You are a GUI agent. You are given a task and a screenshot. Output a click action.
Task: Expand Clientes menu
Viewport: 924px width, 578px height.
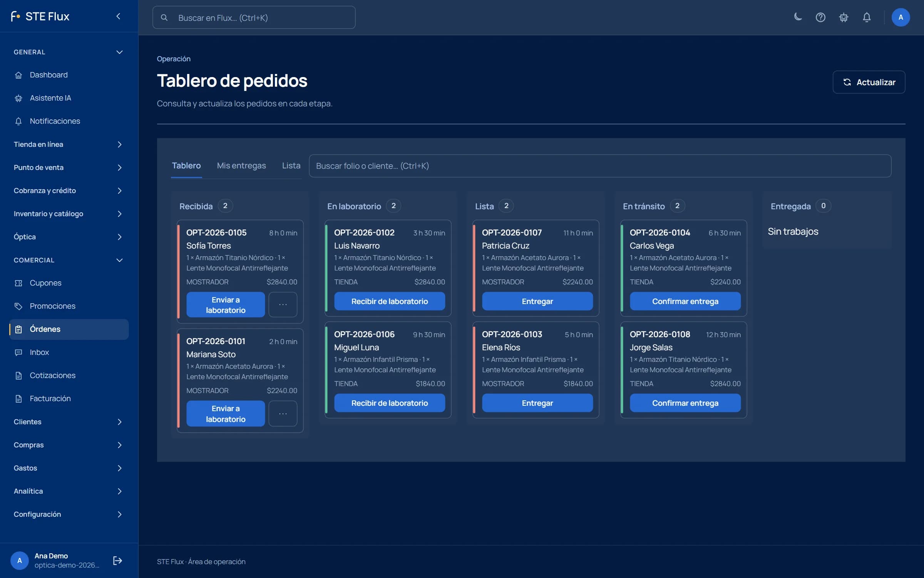click(69, 422)
